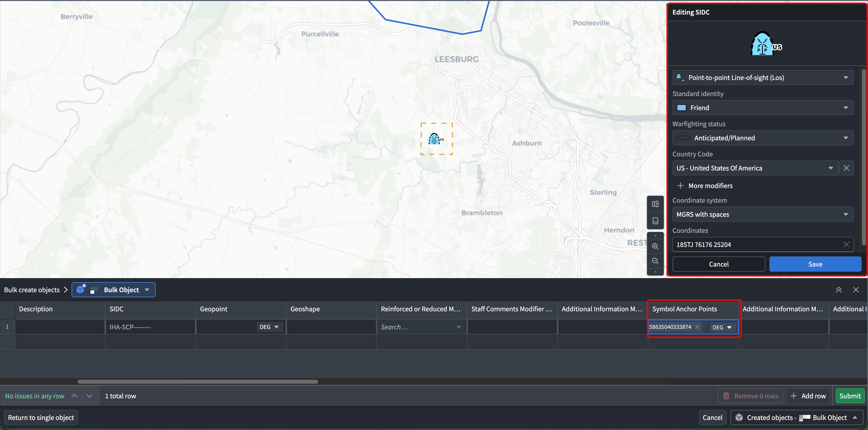Zoom in on the map
This screenshot has width=868, height=430.
(655, 246)
